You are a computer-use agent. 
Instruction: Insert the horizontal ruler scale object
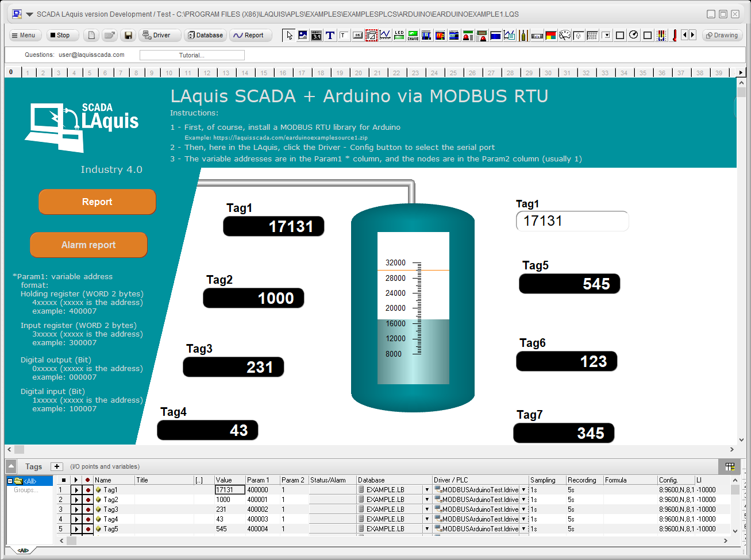coord(537,35)
